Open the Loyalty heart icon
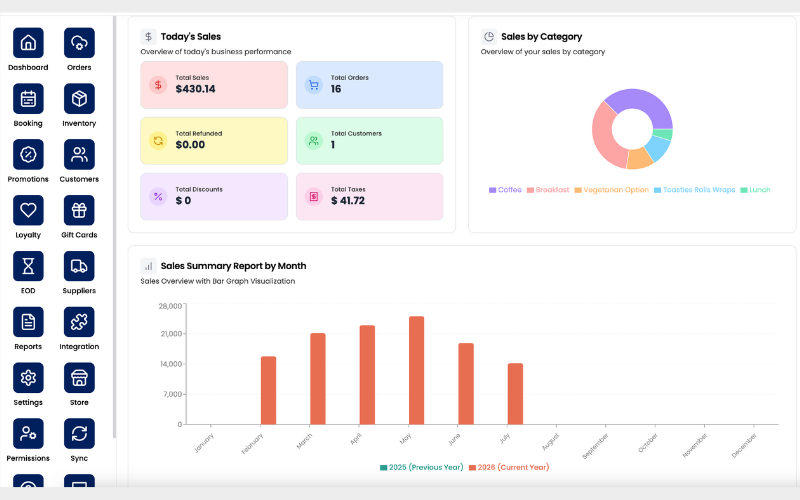The width and height of the screenshot is (800, 500). (28, 210)
